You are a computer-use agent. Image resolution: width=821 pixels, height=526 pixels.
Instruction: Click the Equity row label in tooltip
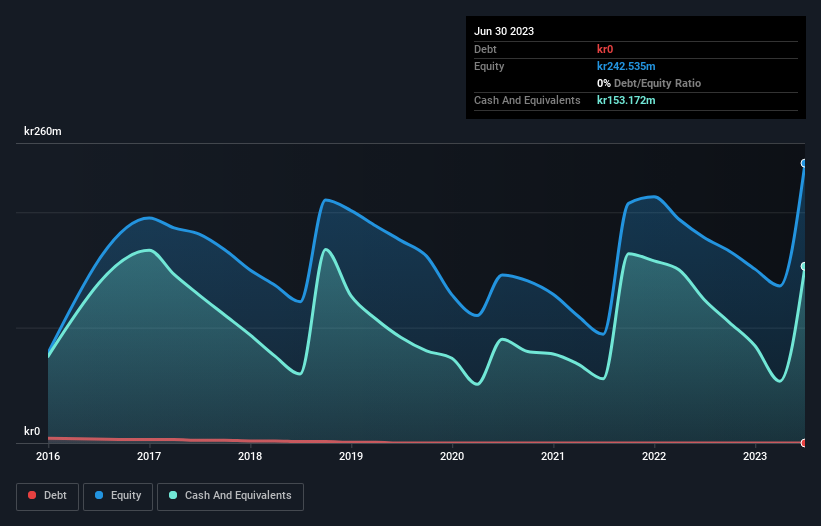489,66
